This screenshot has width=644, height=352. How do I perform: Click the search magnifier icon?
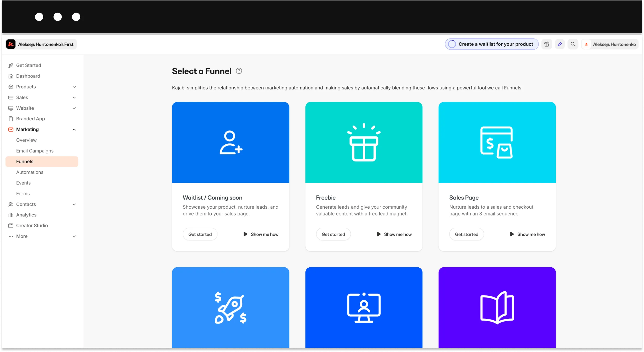[x=573, y=44]
